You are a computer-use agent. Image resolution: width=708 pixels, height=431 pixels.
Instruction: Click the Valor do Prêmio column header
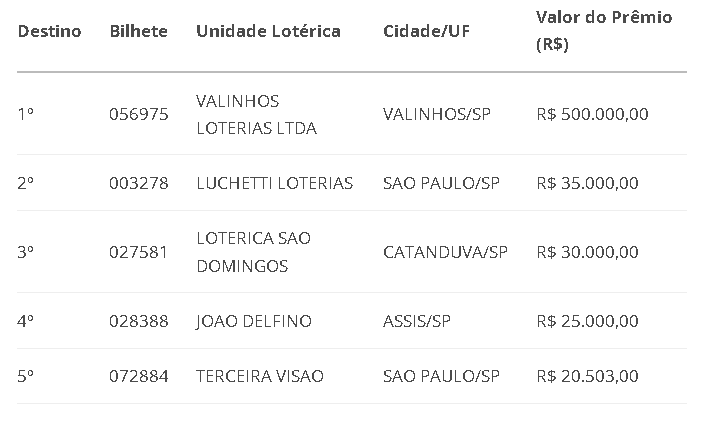604,31
